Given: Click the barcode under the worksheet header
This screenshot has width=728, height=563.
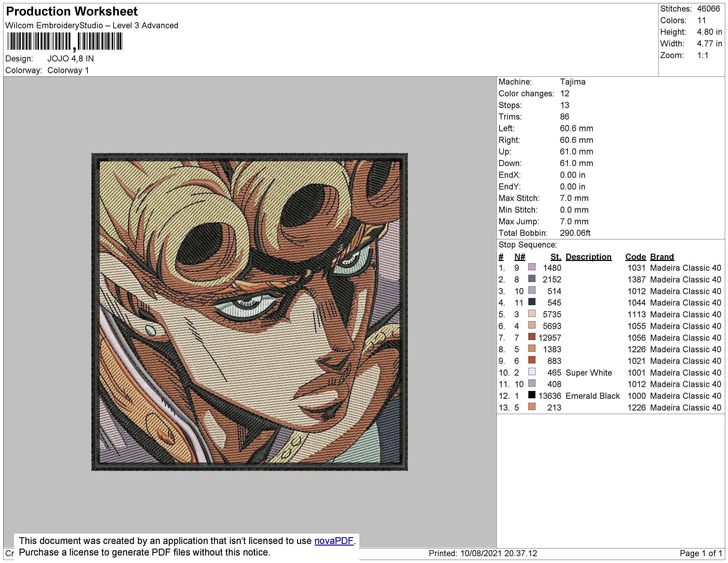Looking at the screenshot, I should [65, 42].
